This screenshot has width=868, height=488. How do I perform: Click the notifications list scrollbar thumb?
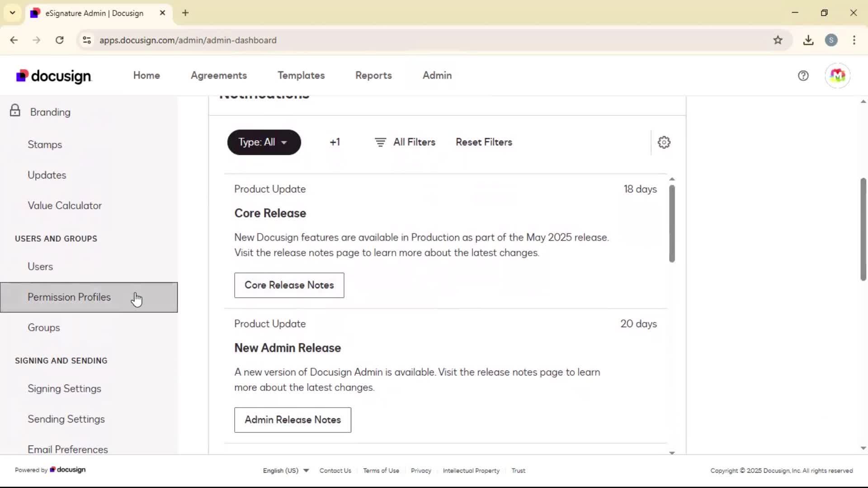click(672, 224)
